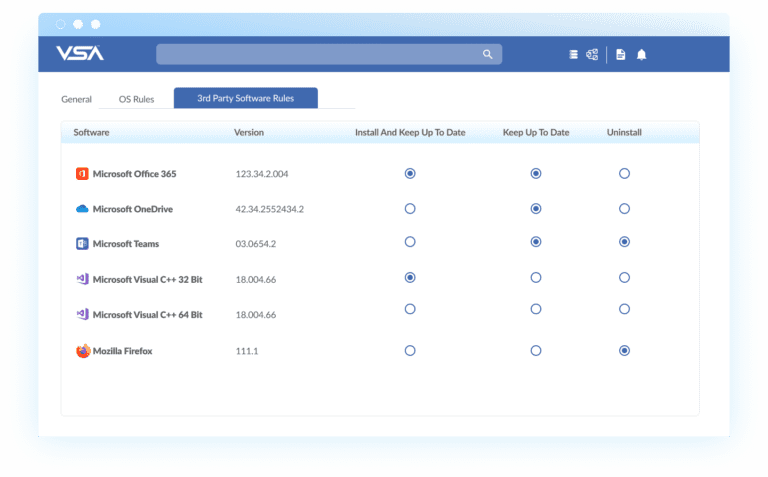Select Uninstall for Microsoft OneDrive
Viewport: 768px width, 477px height.
pos(624,209)
